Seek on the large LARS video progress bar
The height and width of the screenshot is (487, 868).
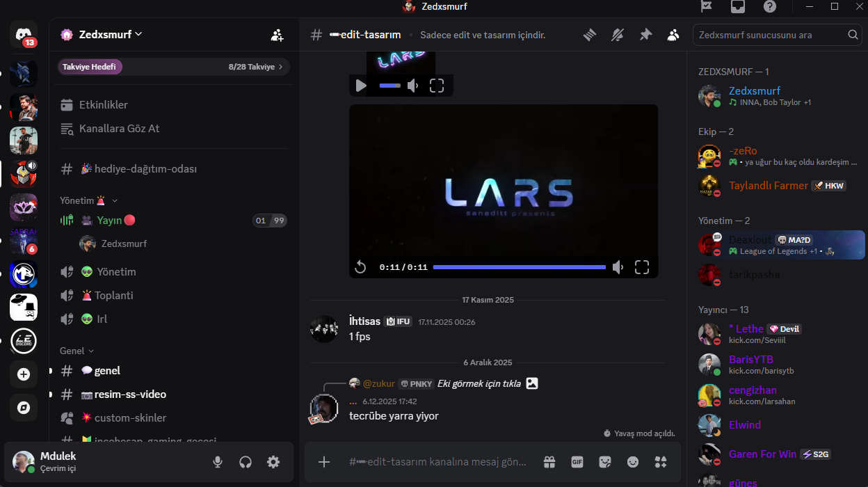[520, 267]
